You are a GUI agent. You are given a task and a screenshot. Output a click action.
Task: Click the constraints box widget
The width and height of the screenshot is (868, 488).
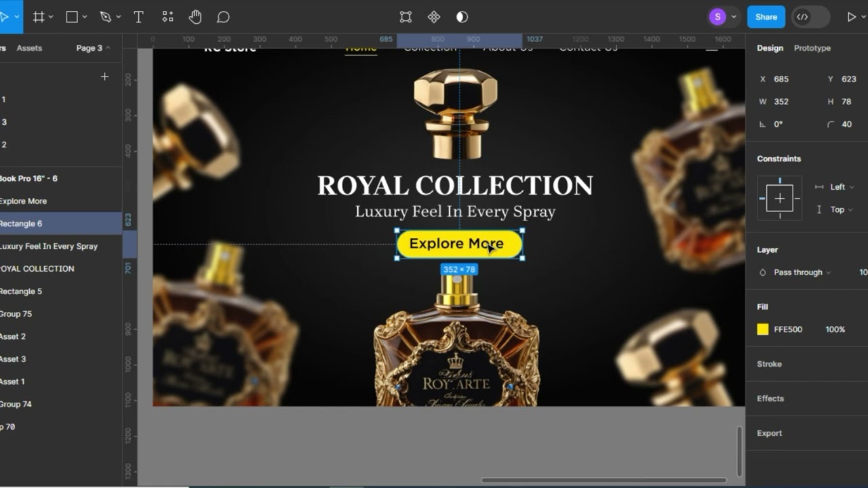[x=780, y=199]
